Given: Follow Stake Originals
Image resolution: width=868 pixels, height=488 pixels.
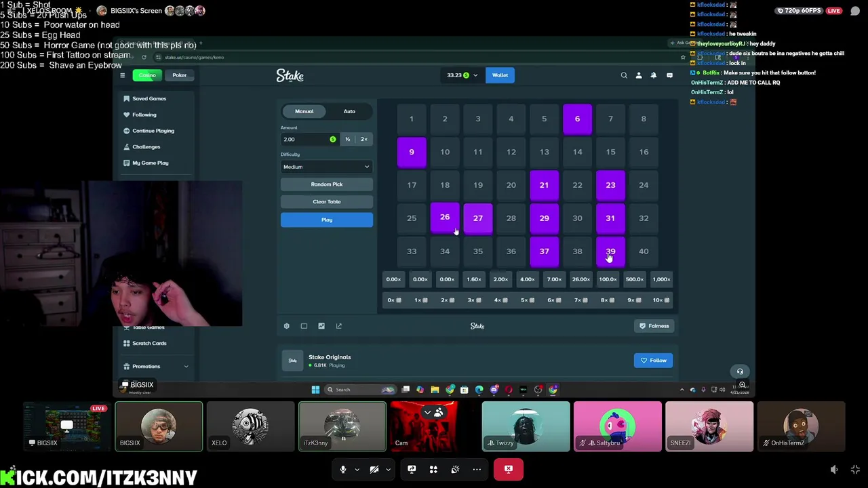Looking at the screenshot, I should [x=653, y=361].
